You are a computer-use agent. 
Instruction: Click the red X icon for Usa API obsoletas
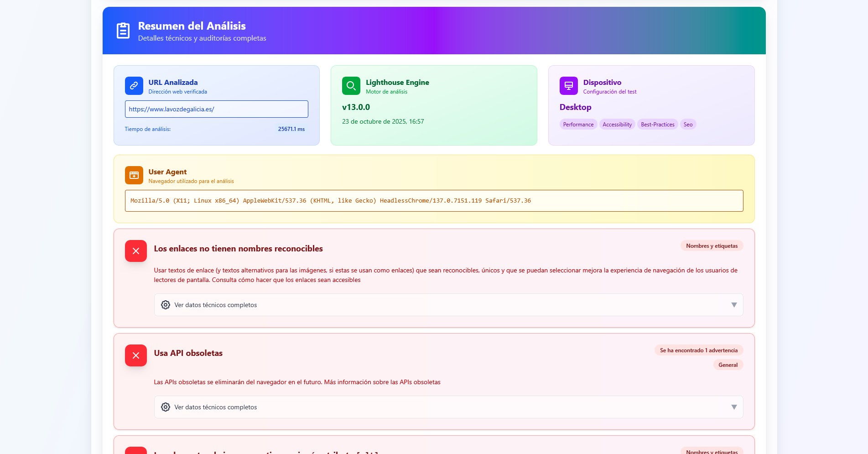click(x=135, y=355)
